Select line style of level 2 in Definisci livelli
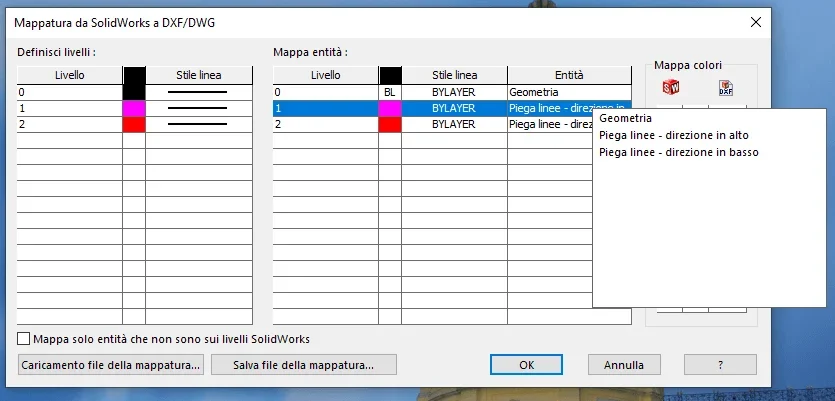The height and width of the screenshot is (401, 835). coord(199,124)
